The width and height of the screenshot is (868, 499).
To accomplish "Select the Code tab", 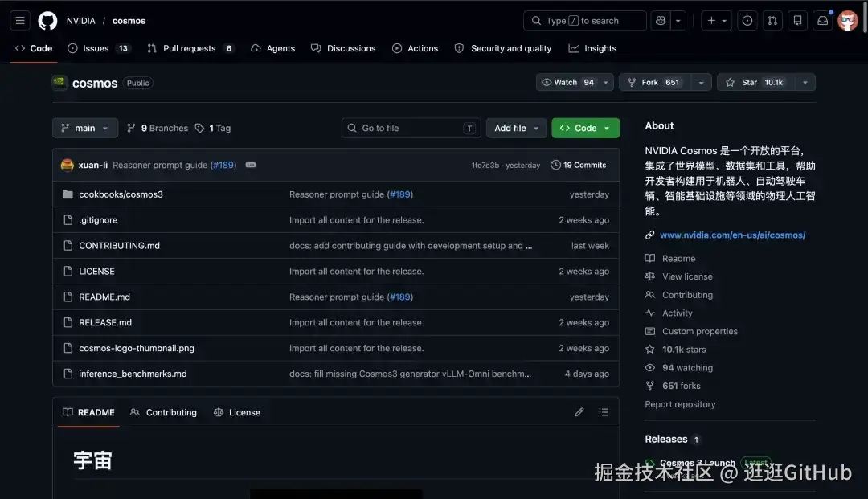I will tap(34, 49).
